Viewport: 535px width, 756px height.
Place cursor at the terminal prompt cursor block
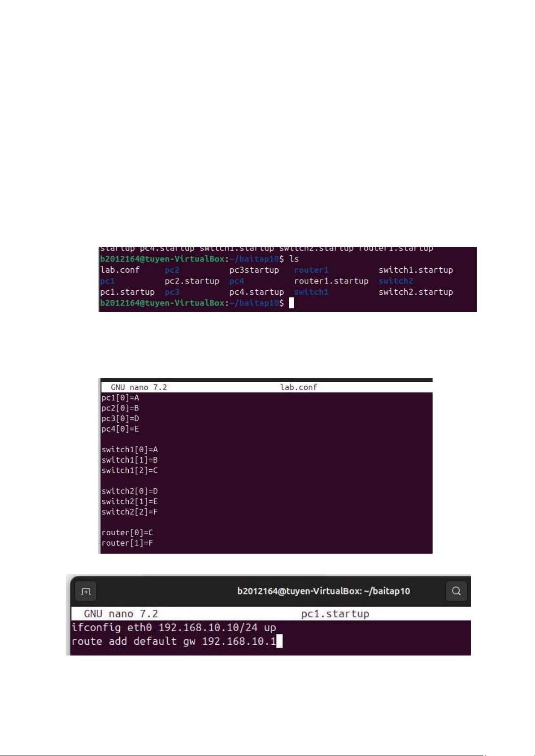click(291, 303)
